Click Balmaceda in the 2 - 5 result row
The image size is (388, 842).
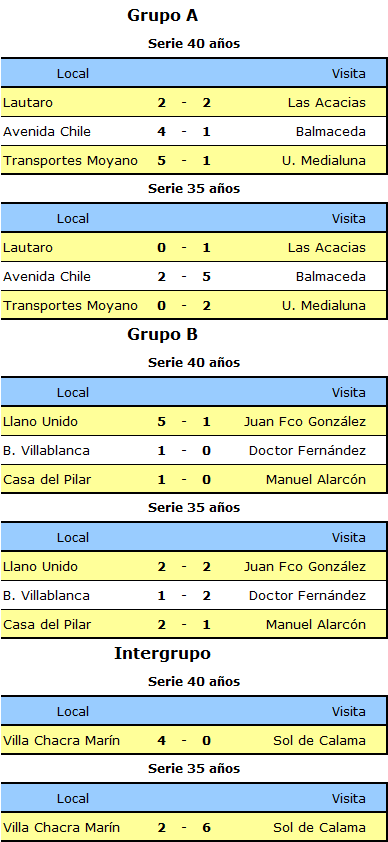point(331,277)
